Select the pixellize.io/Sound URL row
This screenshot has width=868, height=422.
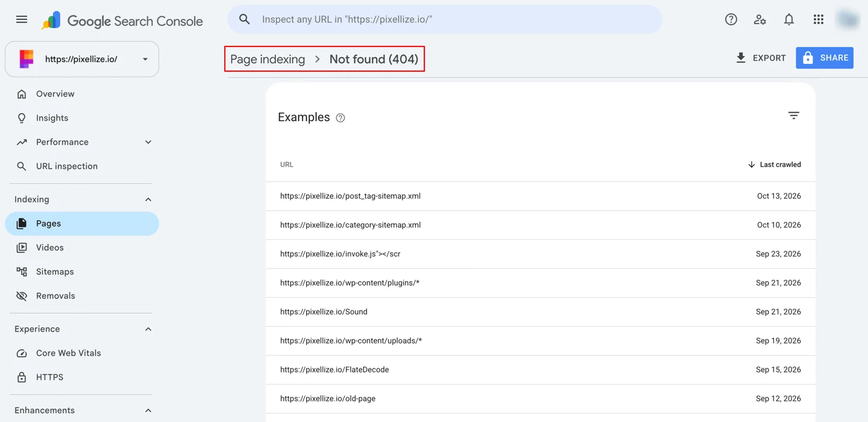pos(541,312)
